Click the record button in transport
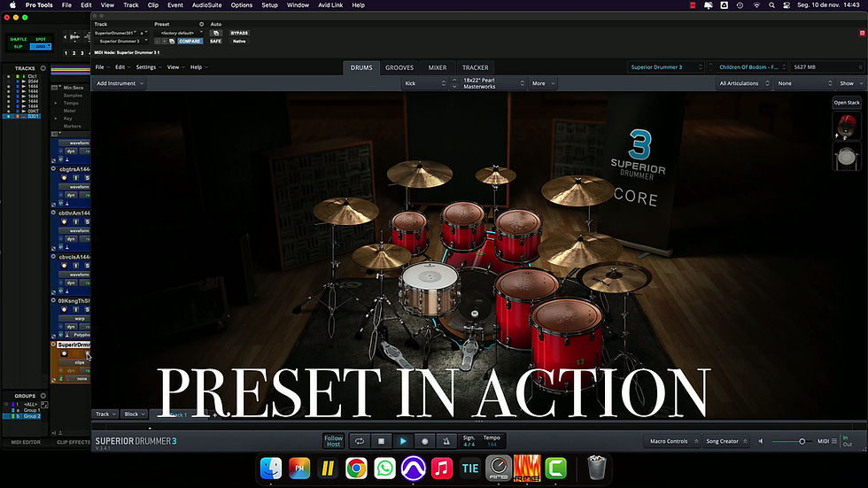The width and height of the screenshot is (868, 488). coord(424,441)
